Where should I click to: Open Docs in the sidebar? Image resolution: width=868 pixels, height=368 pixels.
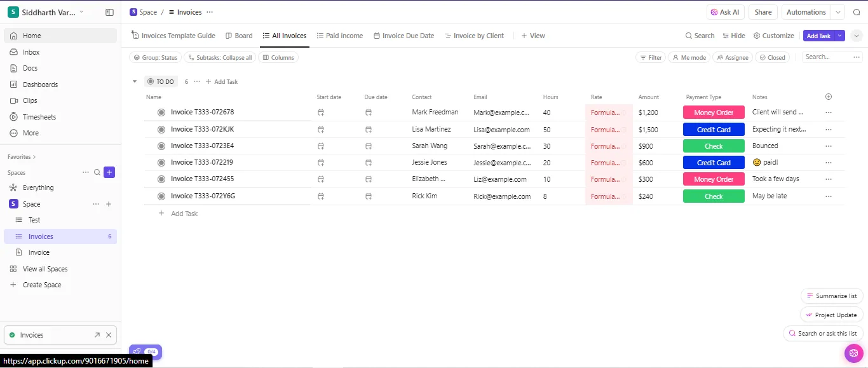pyautogui.click(x=60, y=68)
